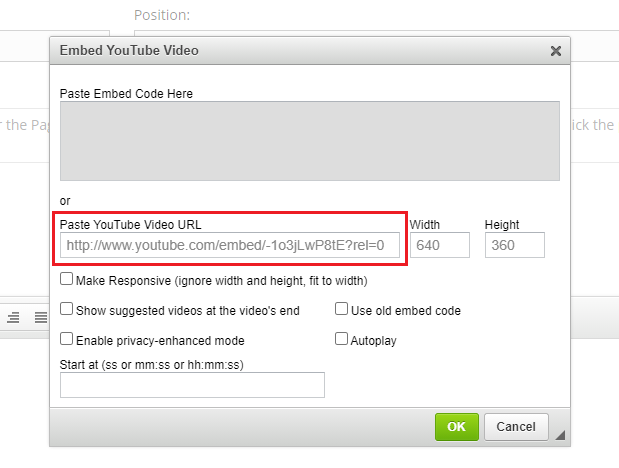Enable privacy-enhanced mode checkbox
The width and height of the screenshot is (619, 468).
(66, 339)
